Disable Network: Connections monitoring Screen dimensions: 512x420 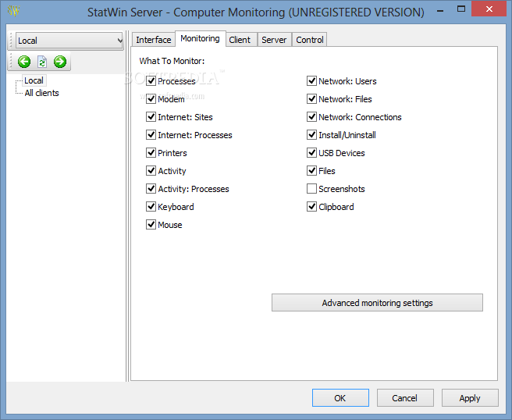point(312,117)
